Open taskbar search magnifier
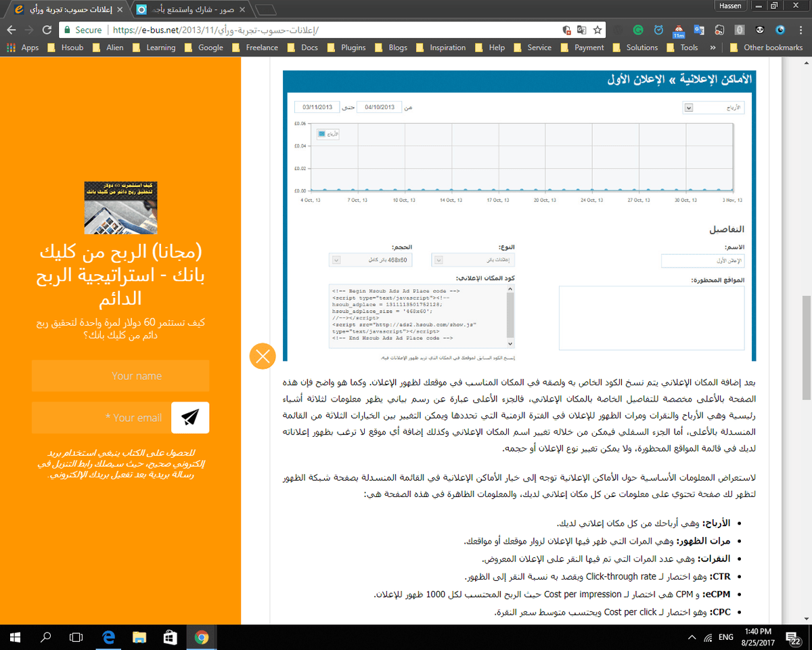Image resolution: width=812 pixels, height=650 pixels. pos(46,637)
